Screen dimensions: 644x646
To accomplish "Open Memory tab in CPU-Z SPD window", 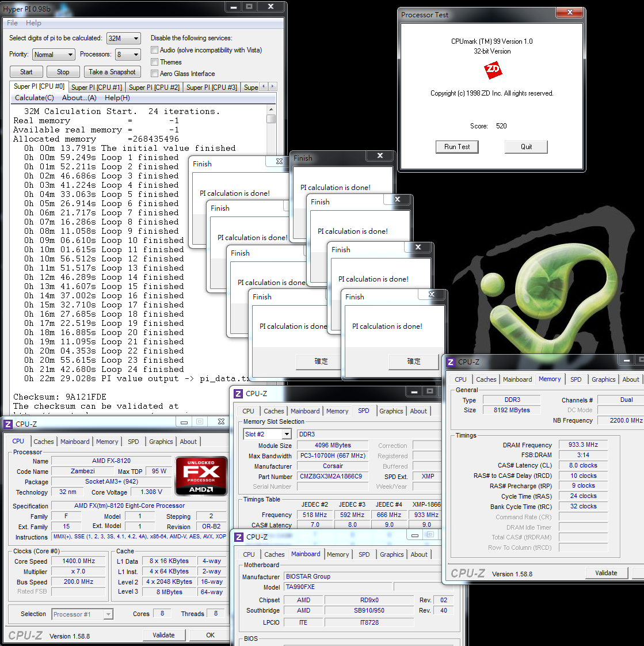I will point(337,411).
